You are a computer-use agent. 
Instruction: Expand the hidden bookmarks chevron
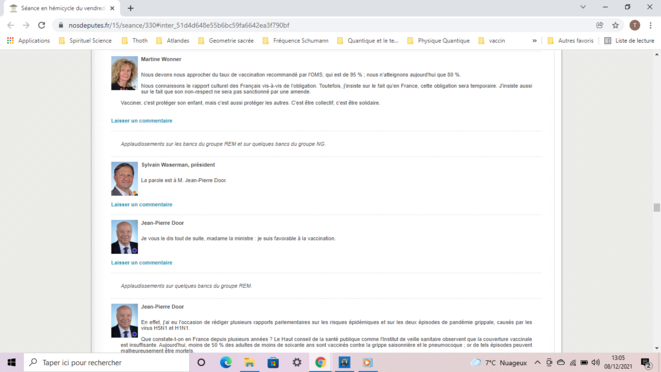(534, 40)
